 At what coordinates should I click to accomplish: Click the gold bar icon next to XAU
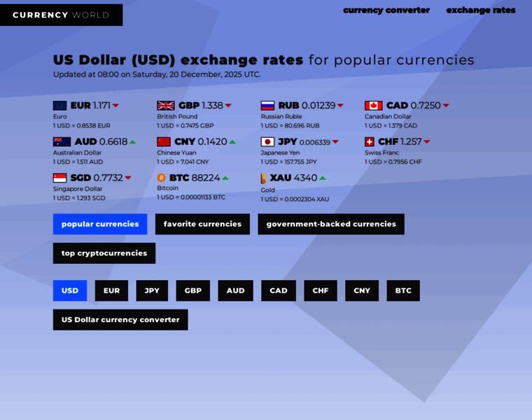(263, 178)
